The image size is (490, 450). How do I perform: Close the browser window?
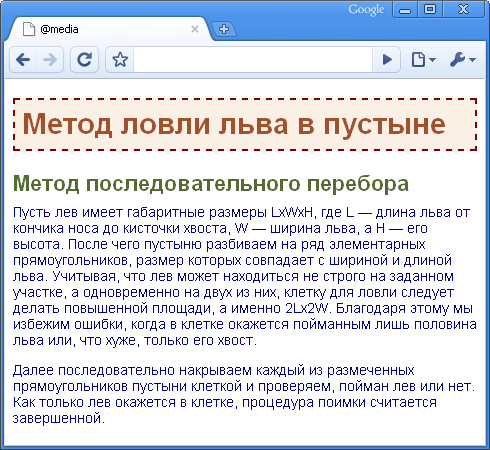pyautogui.click(x=464, y=10)
